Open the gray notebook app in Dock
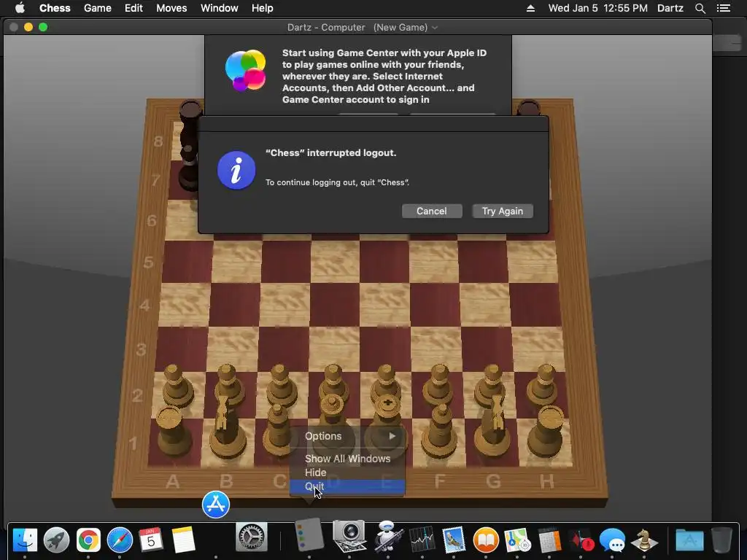This screenshot has height=560, width=747. click(309, 535)
